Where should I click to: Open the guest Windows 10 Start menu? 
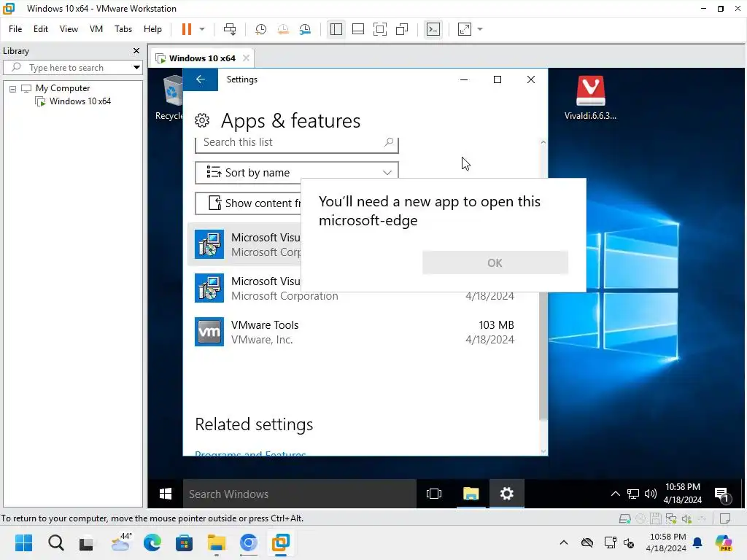[166, 494]
